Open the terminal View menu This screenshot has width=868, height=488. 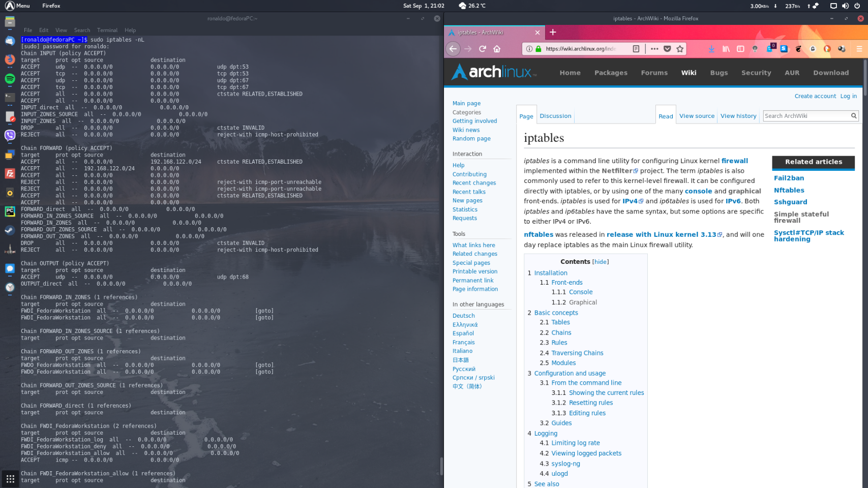[61, 30]
